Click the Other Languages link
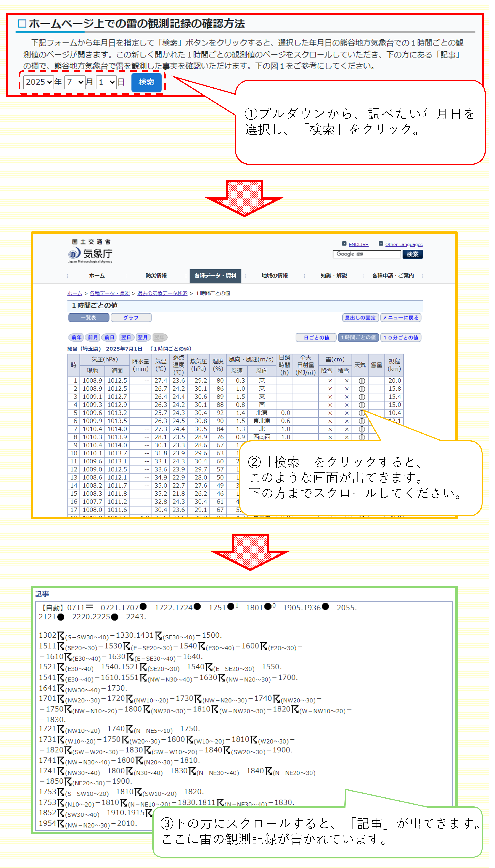 pyautogui.click(x=404, y=244)
